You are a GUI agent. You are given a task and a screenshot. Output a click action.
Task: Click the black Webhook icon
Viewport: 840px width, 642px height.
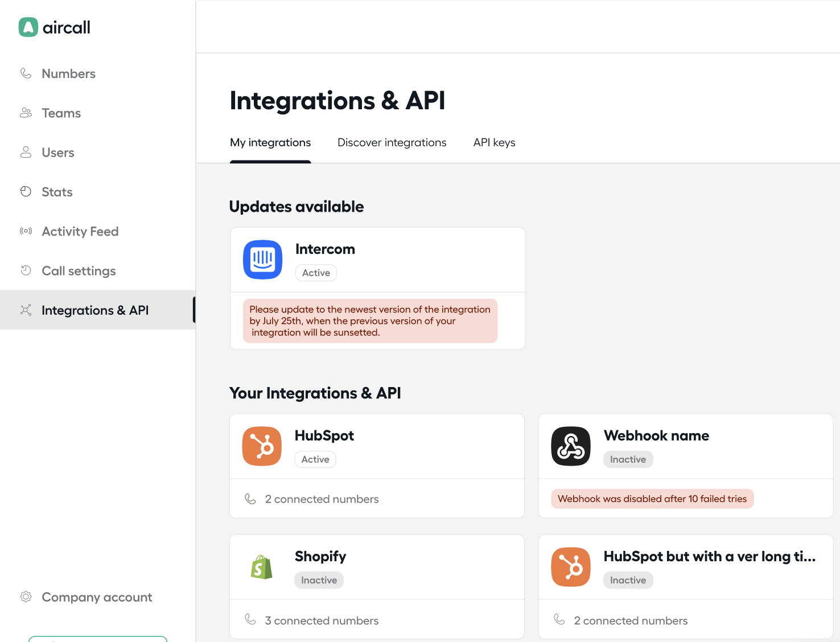(571, 446)
